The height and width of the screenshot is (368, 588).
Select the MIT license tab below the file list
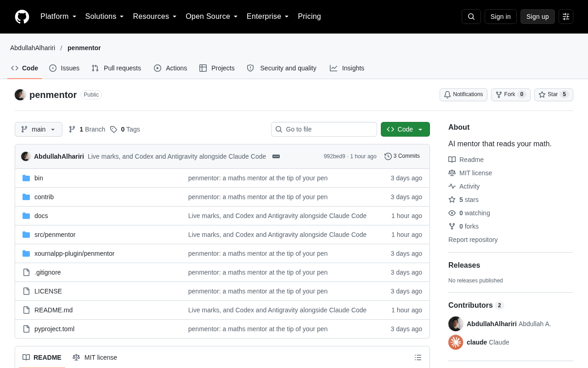[95, 357]
